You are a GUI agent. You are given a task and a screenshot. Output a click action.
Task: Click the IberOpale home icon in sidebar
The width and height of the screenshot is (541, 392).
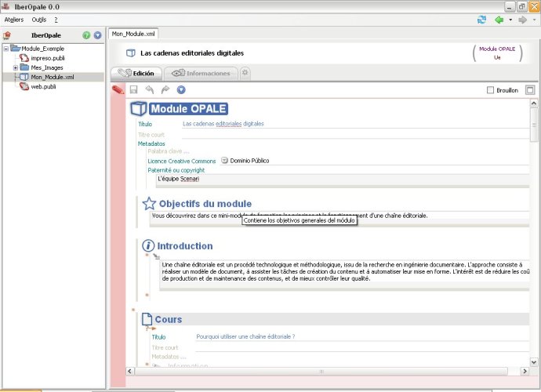[7, 35]
